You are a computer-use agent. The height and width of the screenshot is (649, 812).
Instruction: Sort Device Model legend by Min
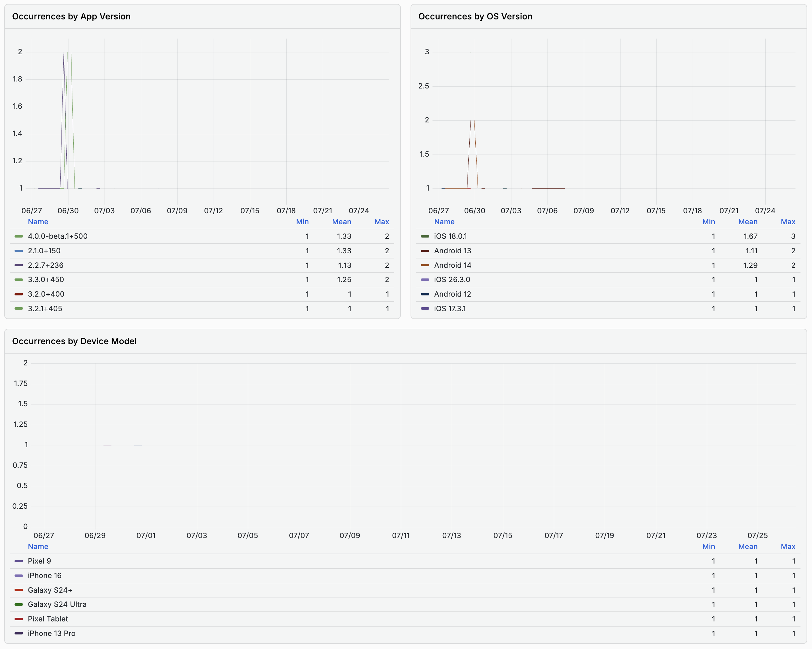pyautogui.click(x=709, y=547)
